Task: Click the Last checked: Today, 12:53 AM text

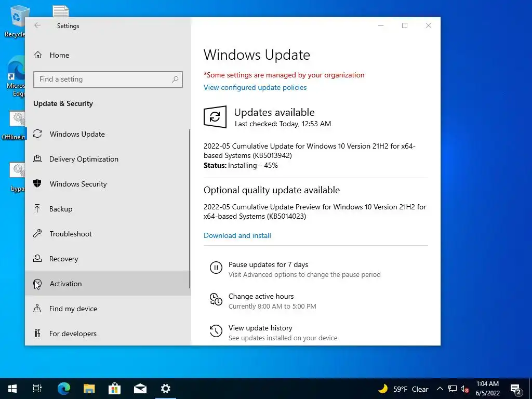Action: (283, 124)
